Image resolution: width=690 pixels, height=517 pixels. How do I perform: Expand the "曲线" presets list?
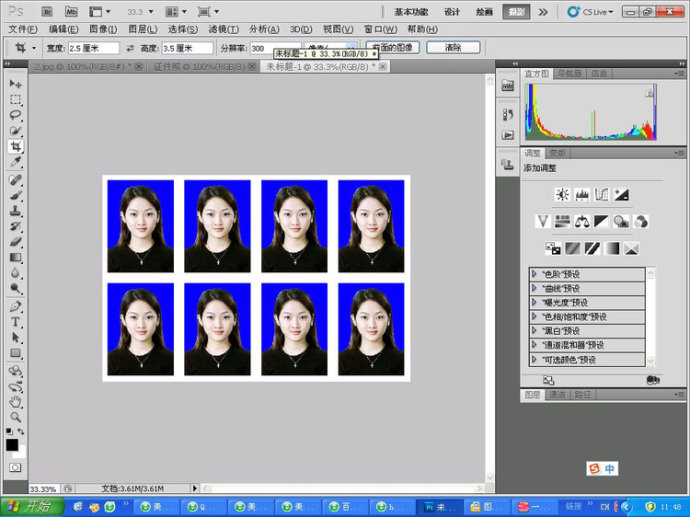tap(535, 288)
